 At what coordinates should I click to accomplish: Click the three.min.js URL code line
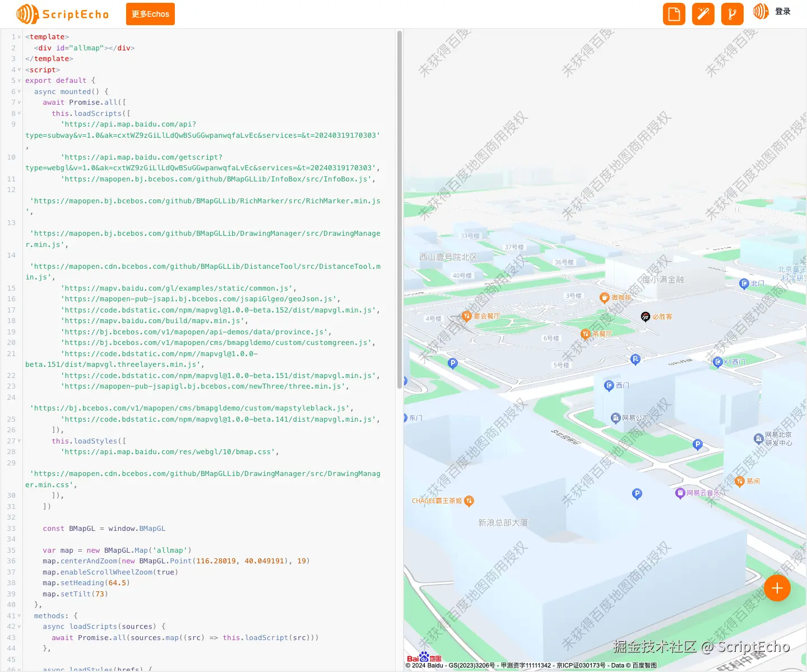(205, 386)
